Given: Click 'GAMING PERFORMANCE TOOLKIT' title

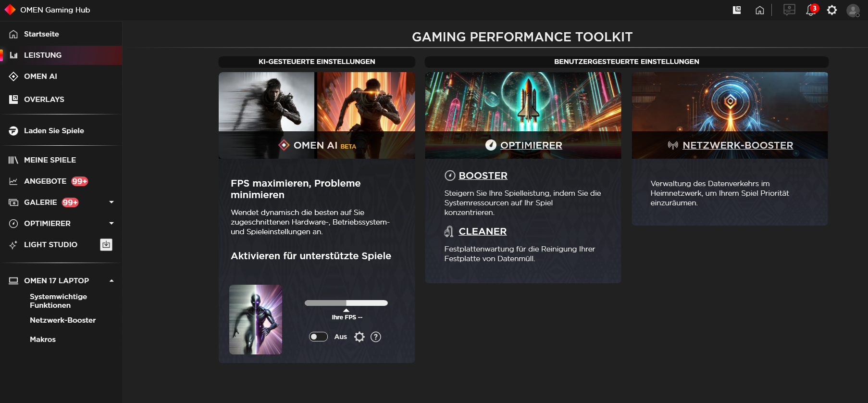Looking at the screenshot, I should (522, 37).
